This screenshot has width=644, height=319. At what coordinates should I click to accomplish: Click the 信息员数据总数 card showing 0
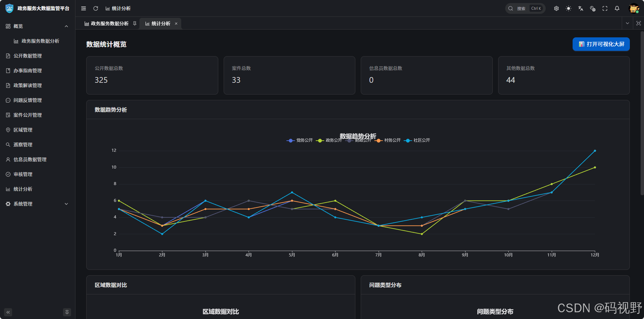[x=427, y=75]
